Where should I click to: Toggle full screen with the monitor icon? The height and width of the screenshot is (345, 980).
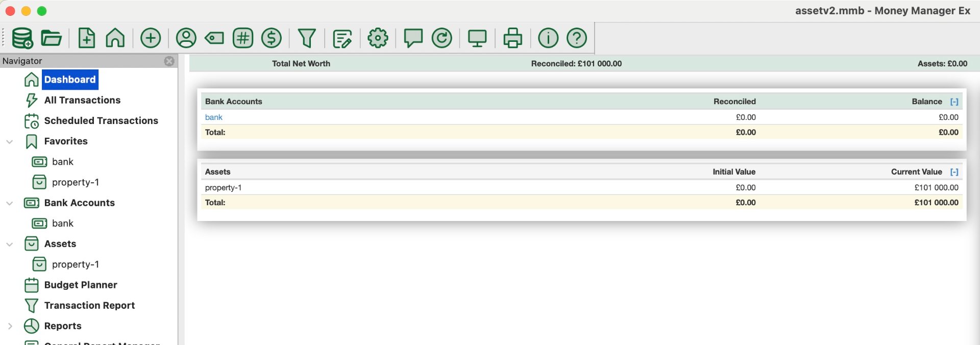tap(477, 38)
